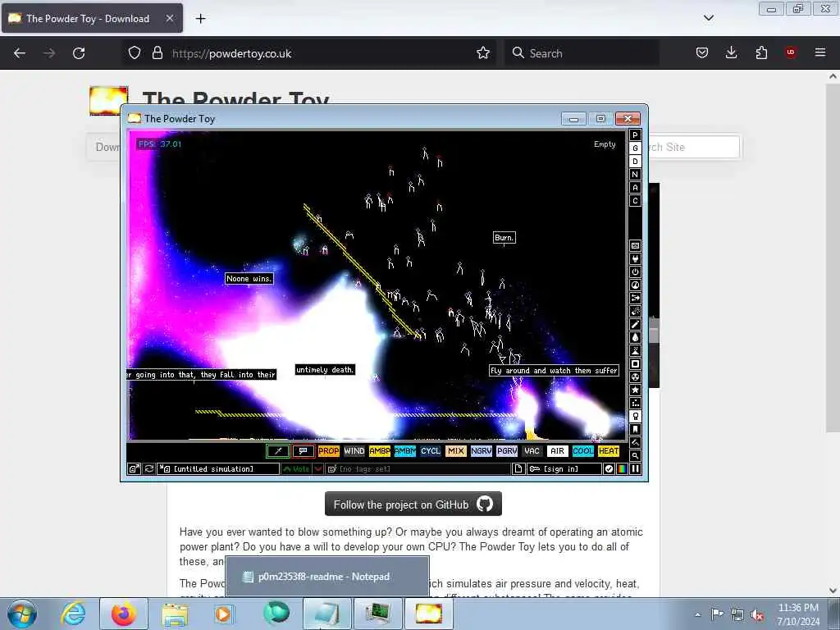Toggle the C console option
The image size is (840, 630).
click(x=635, y=201)
